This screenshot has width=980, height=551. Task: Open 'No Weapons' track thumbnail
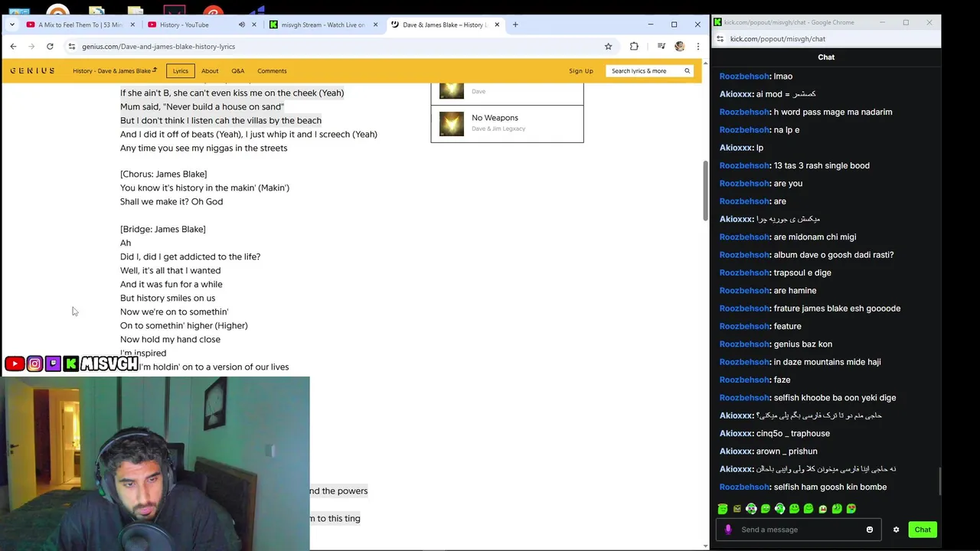(x=452, y=124)
